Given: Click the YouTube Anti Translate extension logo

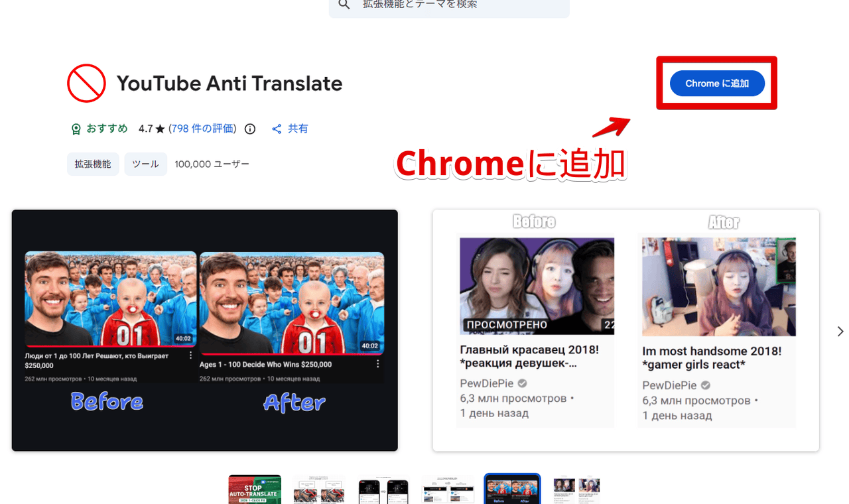Looking at the screenshot, I should click(x=86, y=84).
